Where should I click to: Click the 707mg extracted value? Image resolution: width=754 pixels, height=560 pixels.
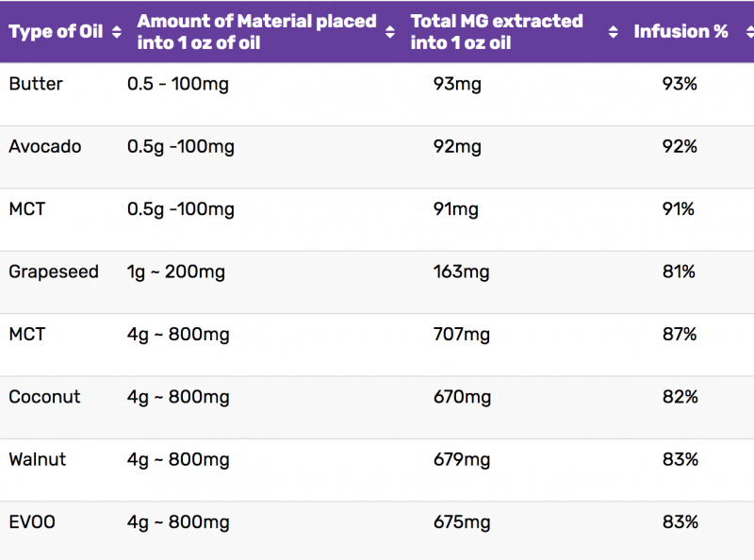(462, 335)
